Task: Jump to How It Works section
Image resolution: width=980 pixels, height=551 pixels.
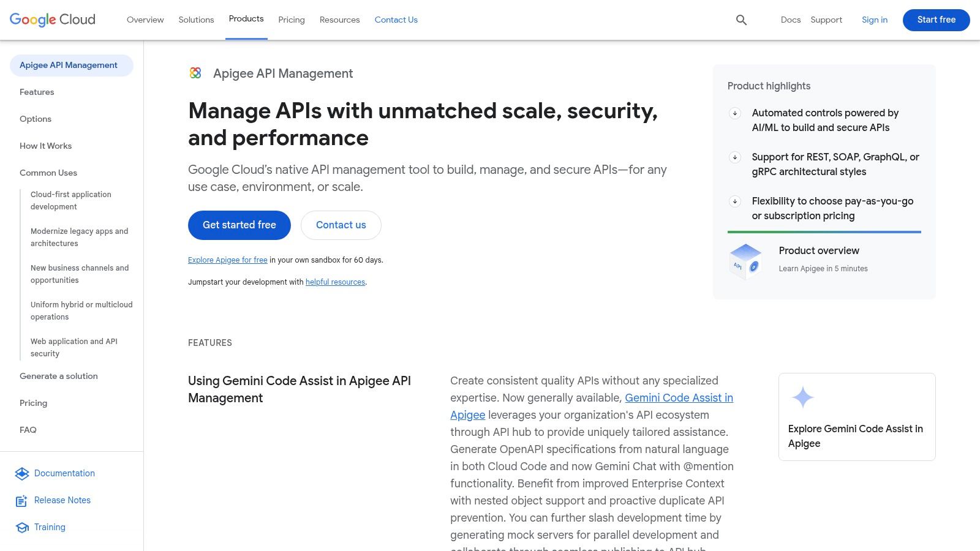Action: 45,146
